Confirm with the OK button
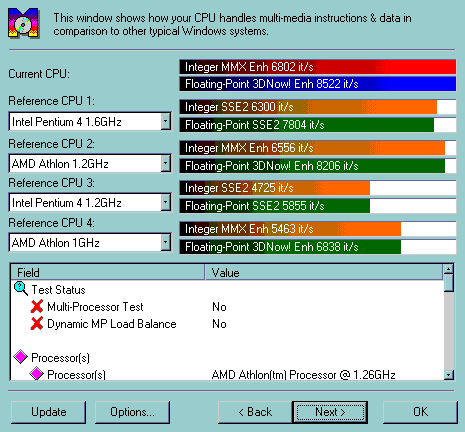The image size is (465, 432). pyautogui.click(x=420, y=412)
